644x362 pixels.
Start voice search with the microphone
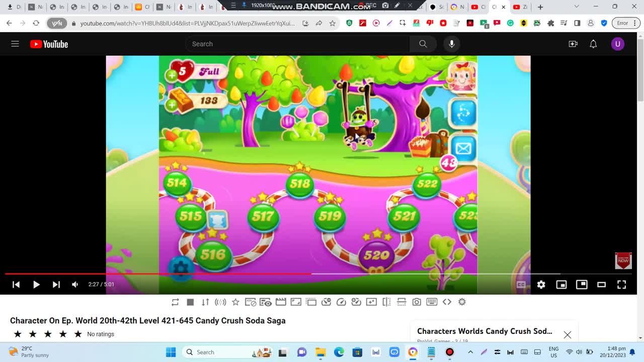(452, 44)
